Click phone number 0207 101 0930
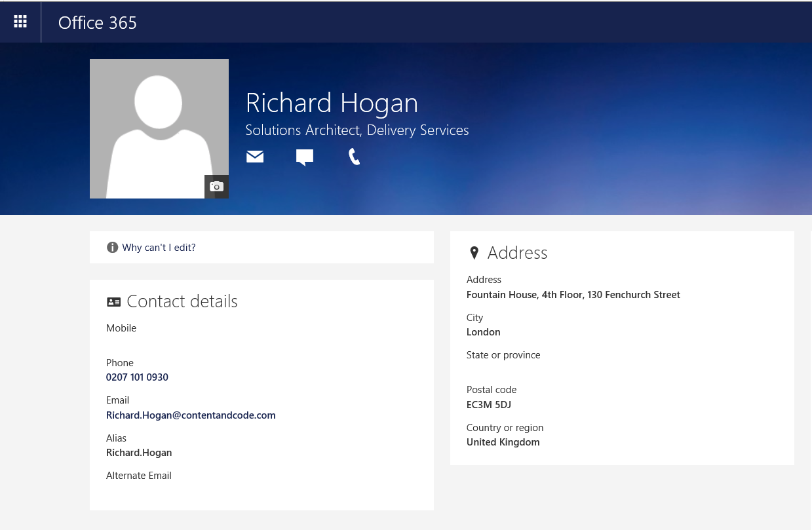 [x=137, y=377]
